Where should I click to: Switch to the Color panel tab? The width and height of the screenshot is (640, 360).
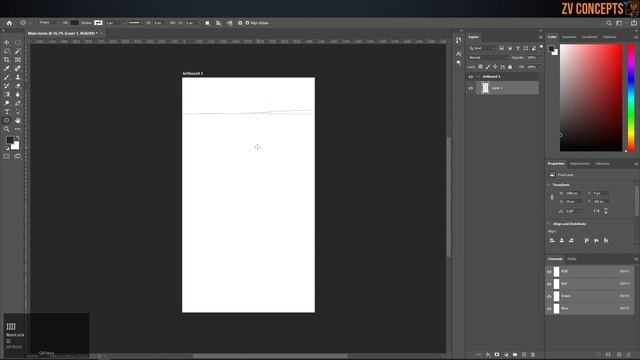click(552, 37)
